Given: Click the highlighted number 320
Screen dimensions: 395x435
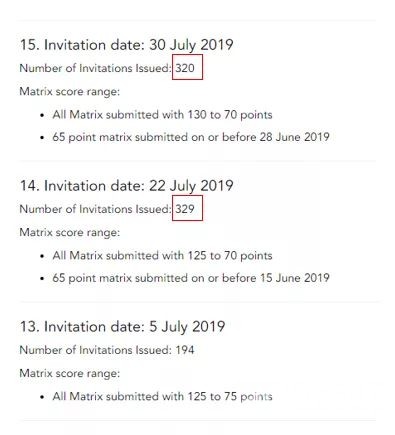Looking at the screenshot, I should [x=185, y=68].
